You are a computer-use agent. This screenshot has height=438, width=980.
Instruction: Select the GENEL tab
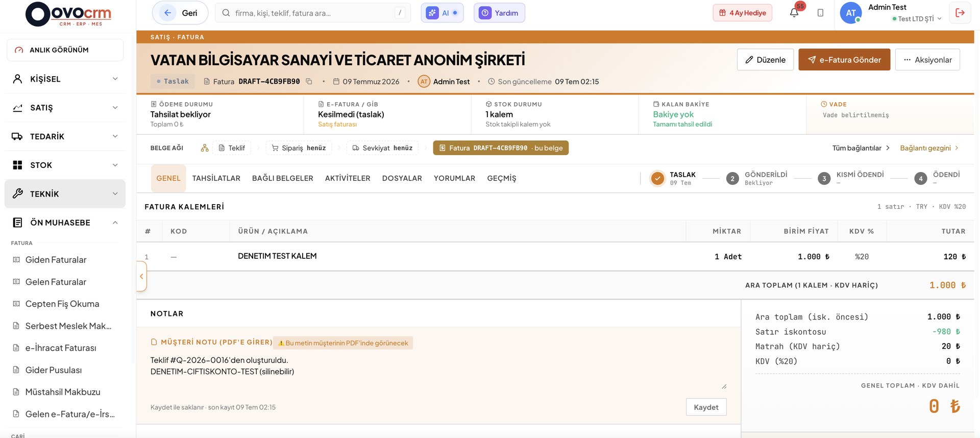coord(168,178)
